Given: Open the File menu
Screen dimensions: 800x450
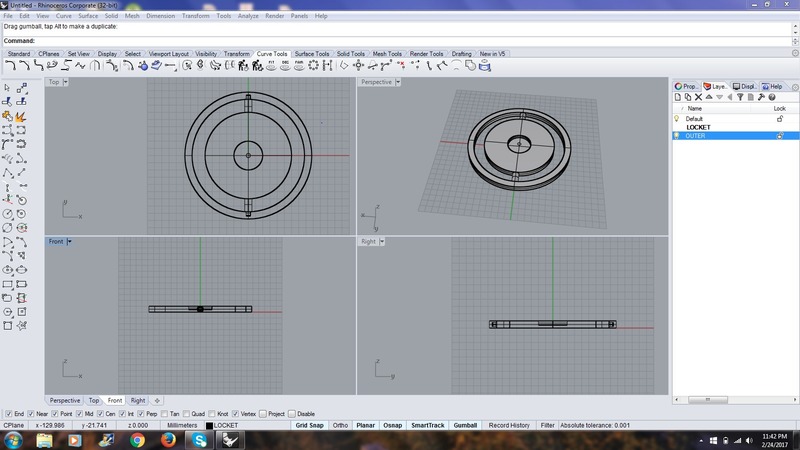Looking at the screenshot, I should coord(8,16).
